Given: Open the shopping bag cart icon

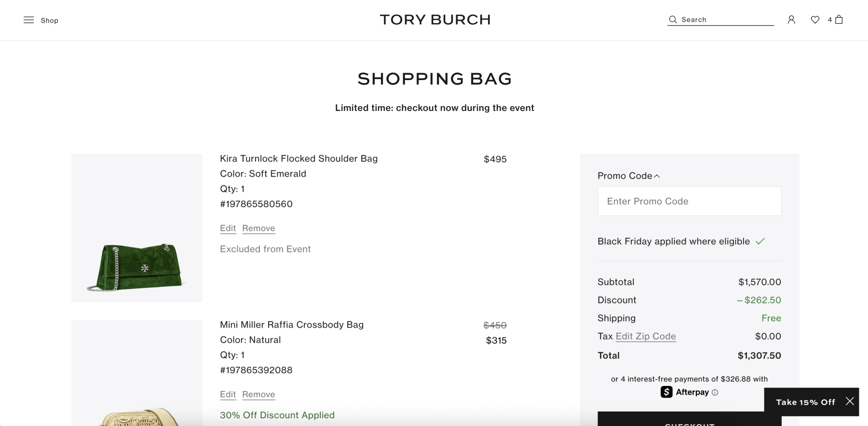Looking at the screenshot, I should pyautogui.click(x=840, y=19).
